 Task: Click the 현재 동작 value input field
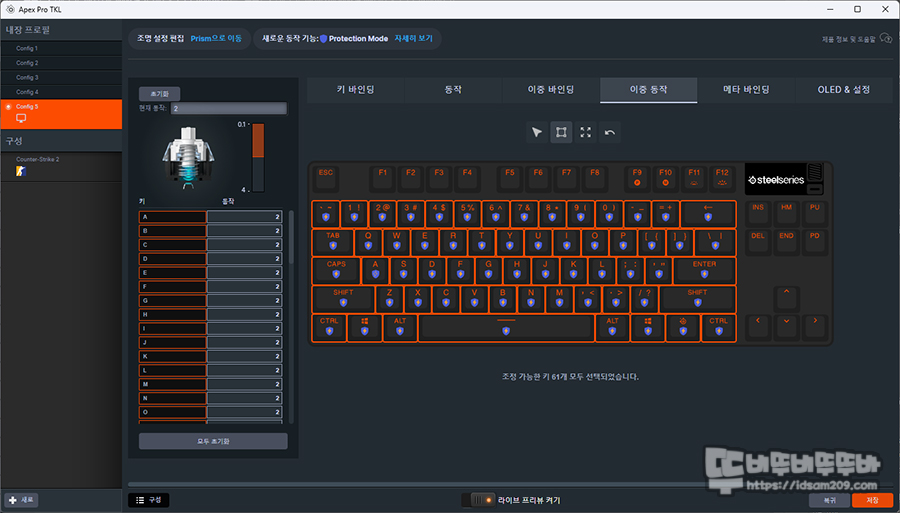229,108
